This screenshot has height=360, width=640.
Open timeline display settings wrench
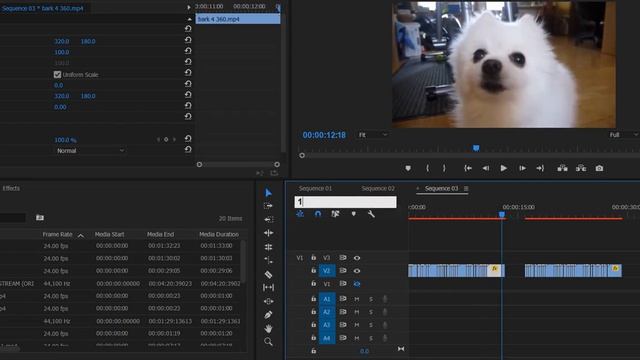[x=371, y=214]
